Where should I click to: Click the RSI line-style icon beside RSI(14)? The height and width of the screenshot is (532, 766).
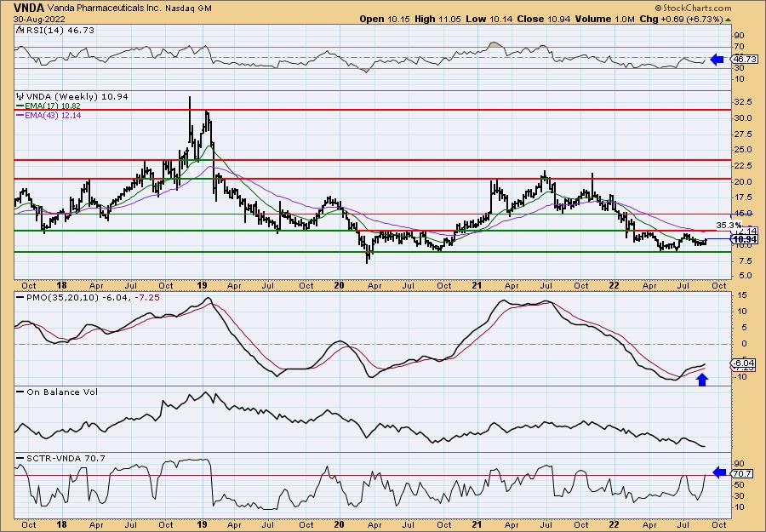coord(20,31)
